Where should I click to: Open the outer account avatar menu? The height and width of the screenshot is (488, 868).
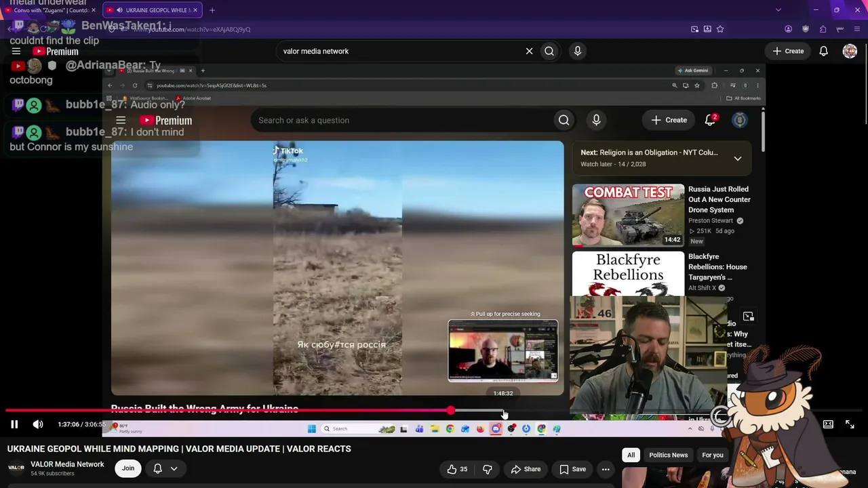pos(850,51)
